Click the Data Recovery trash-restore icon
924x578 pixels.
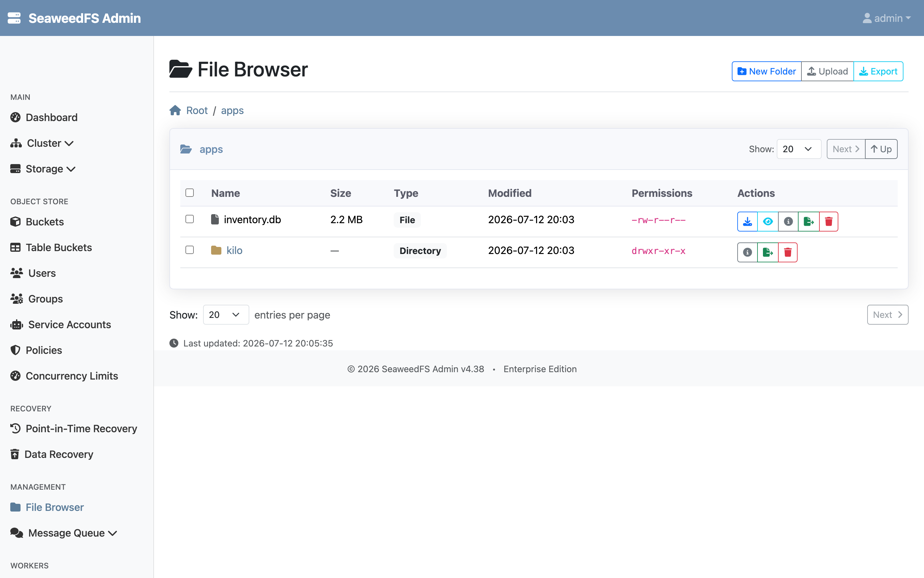(x=15, y=454)
